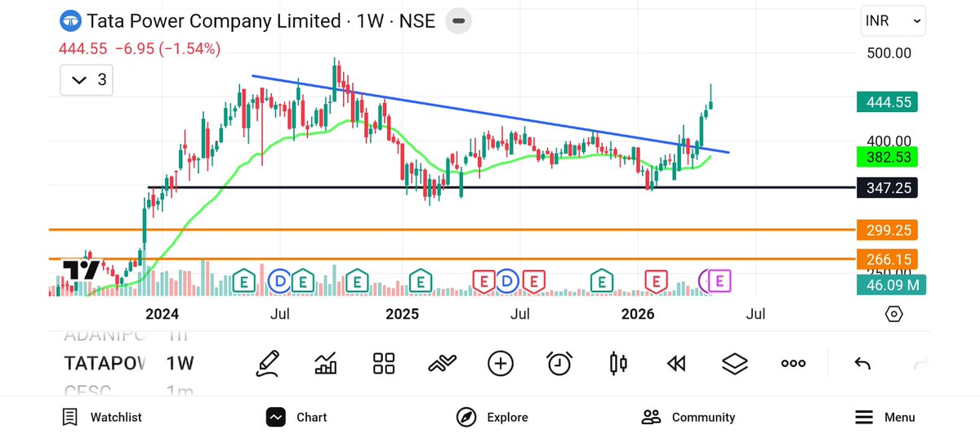Select the TATAPOW 1W watchlist row

click(x=129, y=364)
